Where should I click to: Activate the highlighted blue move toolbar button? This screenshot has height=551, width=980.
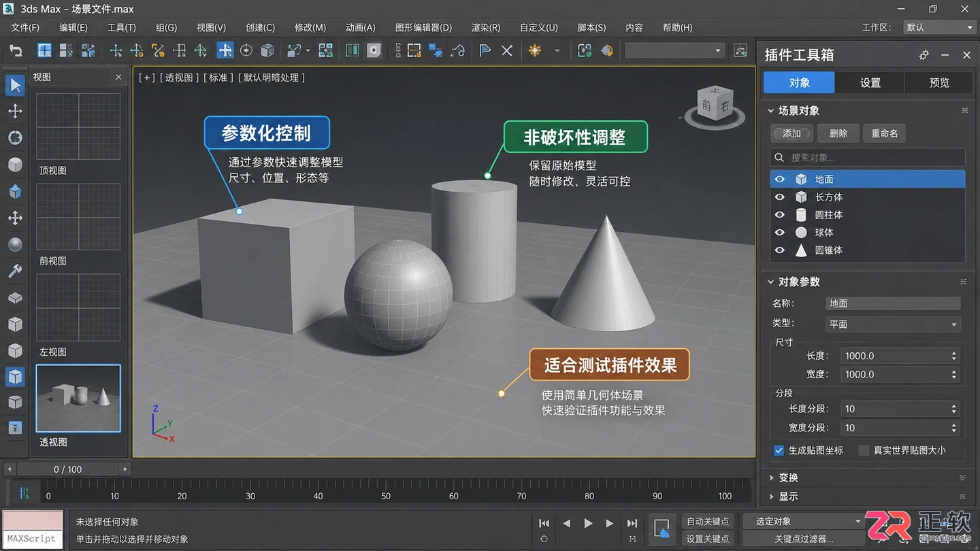click(225, 50)
